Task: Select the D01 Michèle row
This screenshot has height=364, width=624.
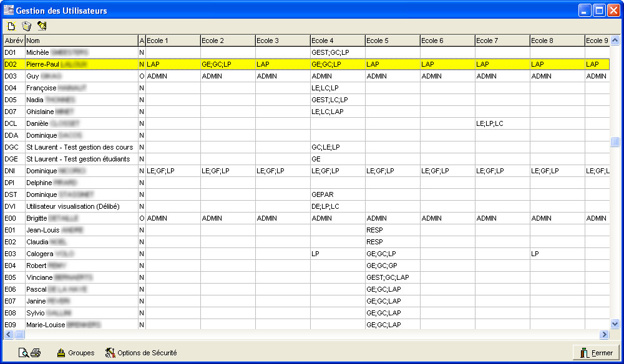Action: (x=306, y=52)
